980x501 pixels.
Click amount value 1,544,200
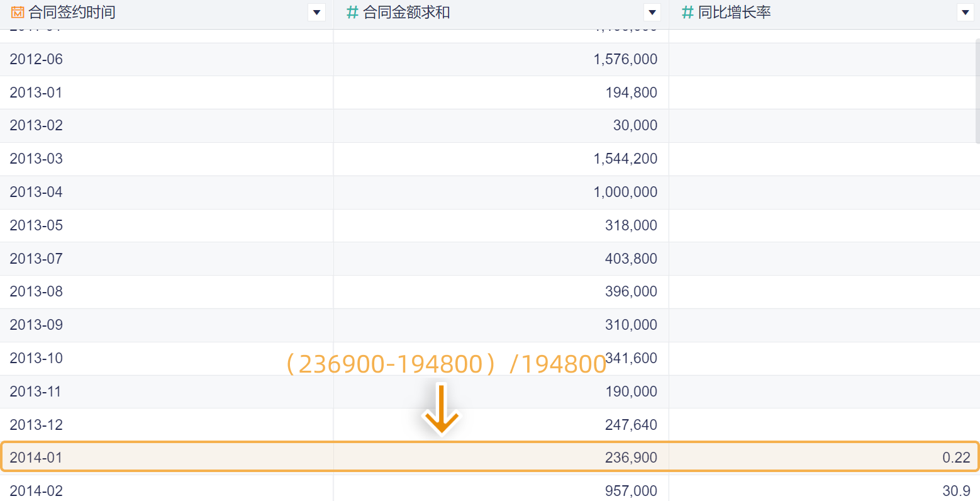click(625, 159)
